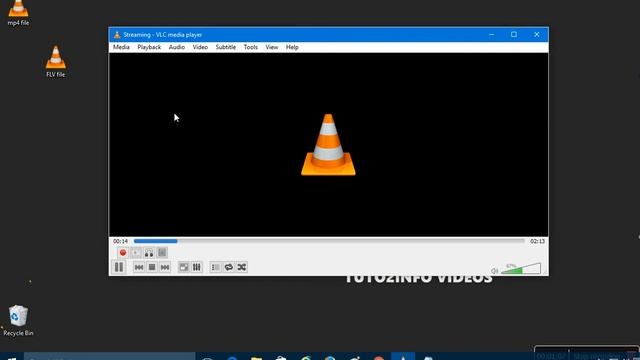
Task: Maximize the VLC window
Action: point(514,35)
